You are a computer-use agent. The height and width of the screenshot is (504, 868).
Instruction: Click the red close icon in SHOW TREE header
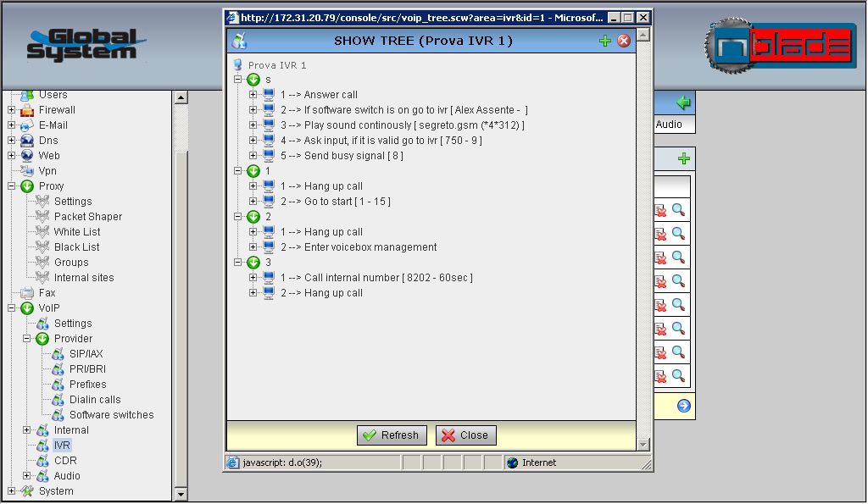624,41
